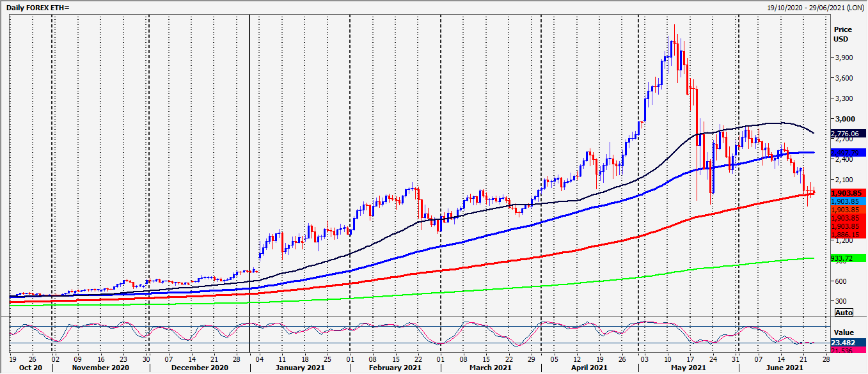868x374 pixels.
Task: Click the light-blue 1,903.85 last price label
Action: [848, 201]
